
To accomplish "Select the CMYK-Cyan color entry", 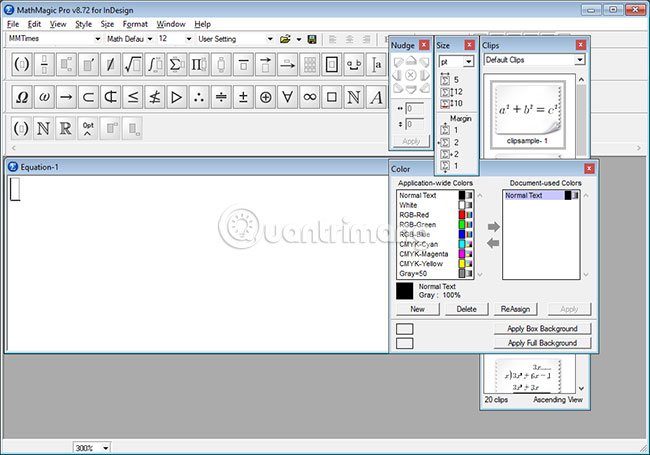I will 435,244.
